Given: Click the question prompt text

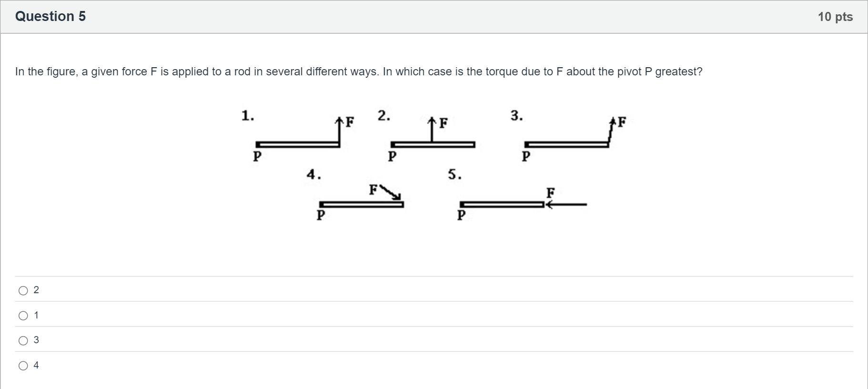Looking at the screenshot, I should (359, 72).
